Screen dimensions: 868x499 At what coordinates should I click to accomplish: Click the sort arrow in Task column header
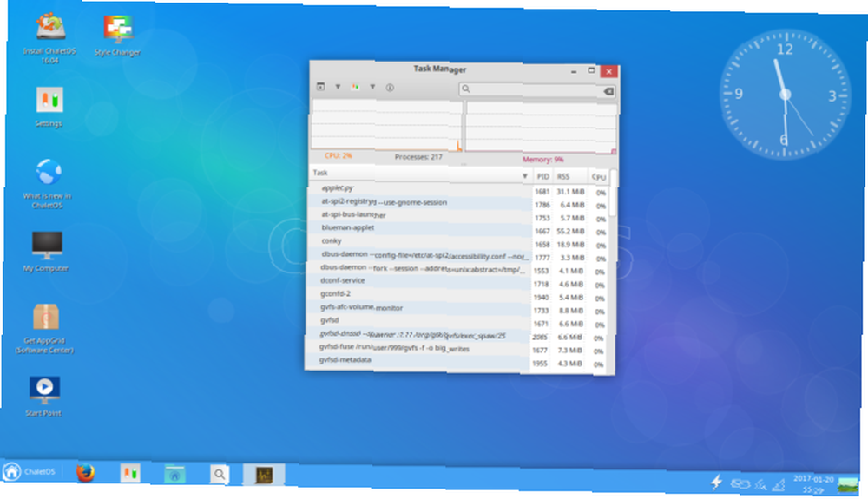click(524, 176)
